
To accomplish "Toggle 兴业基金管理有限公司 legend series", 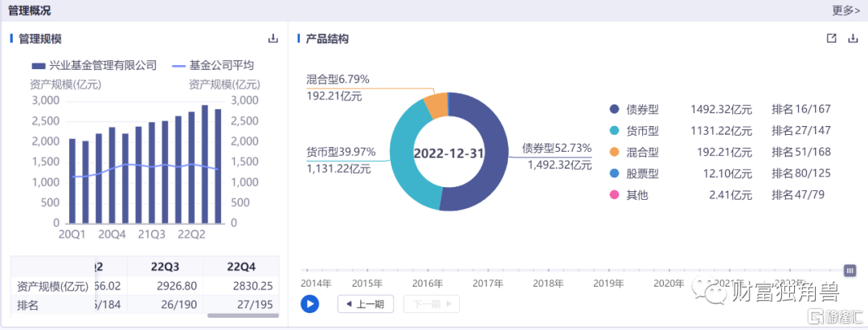I will tap(94, 65).
